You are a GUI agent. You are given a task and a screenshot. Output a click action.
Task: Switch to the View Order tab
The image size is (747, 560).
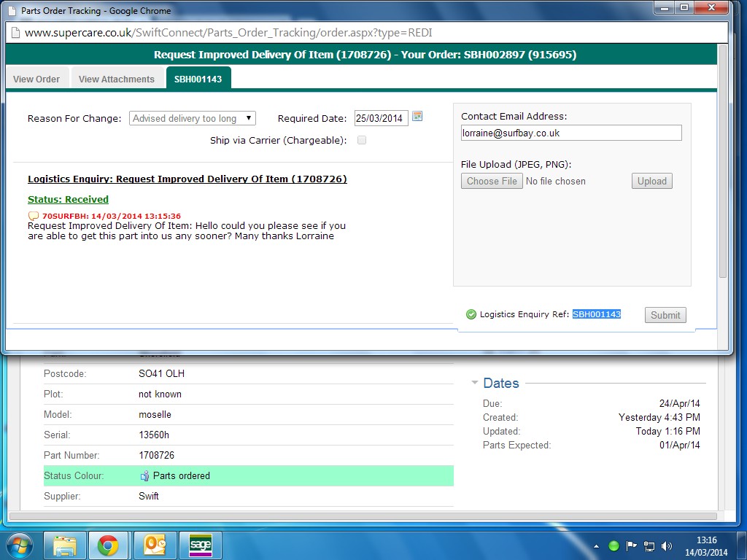click(36, 79)
